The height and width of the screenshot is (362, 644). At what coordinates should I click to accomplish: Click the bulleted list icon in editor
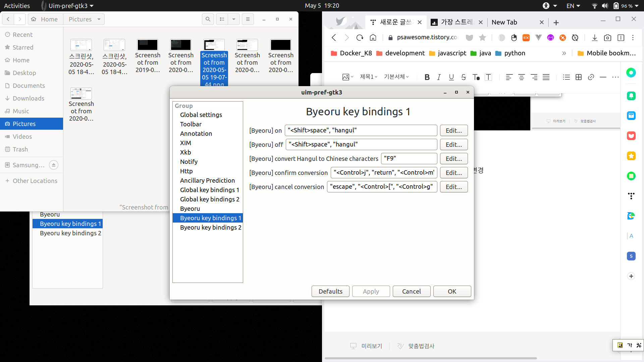(x=566, y=77)
